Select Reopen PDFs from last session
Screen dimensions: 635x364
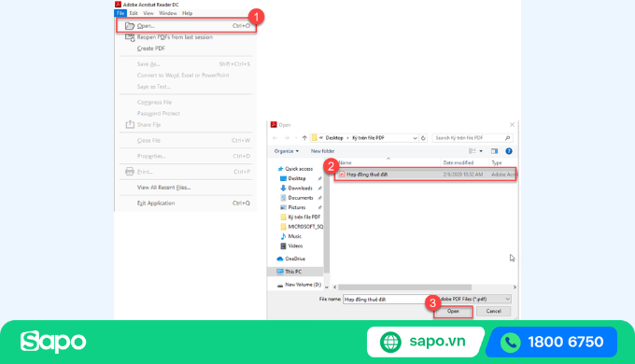(x=175, y=37)
